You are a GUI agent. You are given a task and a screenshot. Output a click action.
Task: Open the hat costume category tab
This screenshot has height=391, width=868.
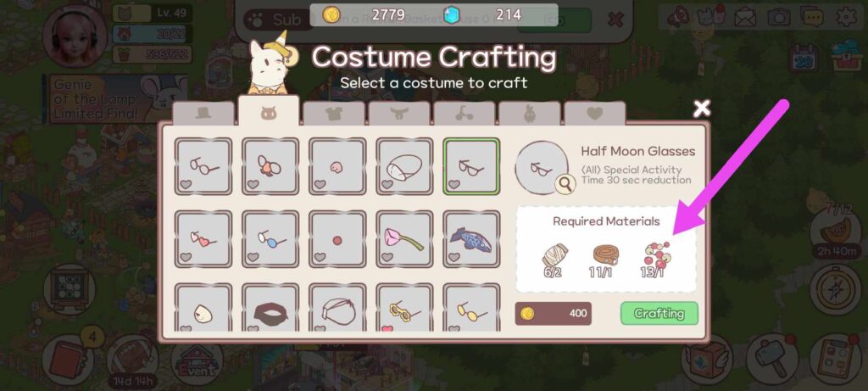(x=203, y=113)
